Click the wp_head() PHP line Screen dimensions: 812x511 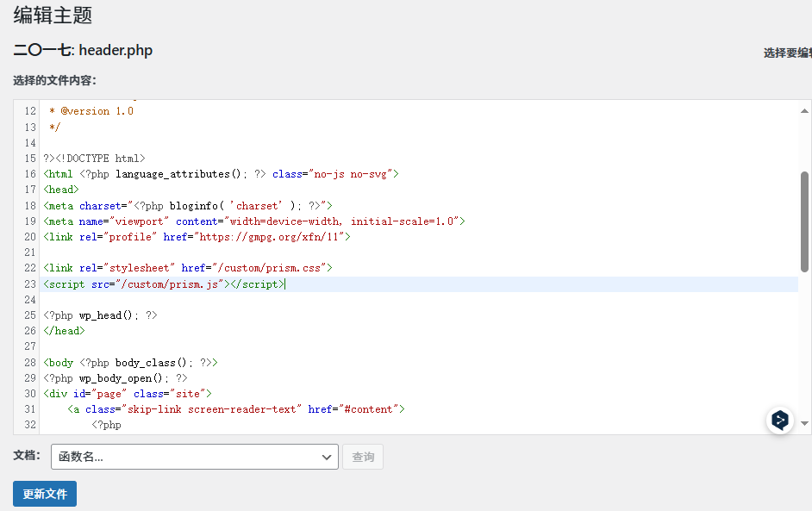[x=100, y=315]
